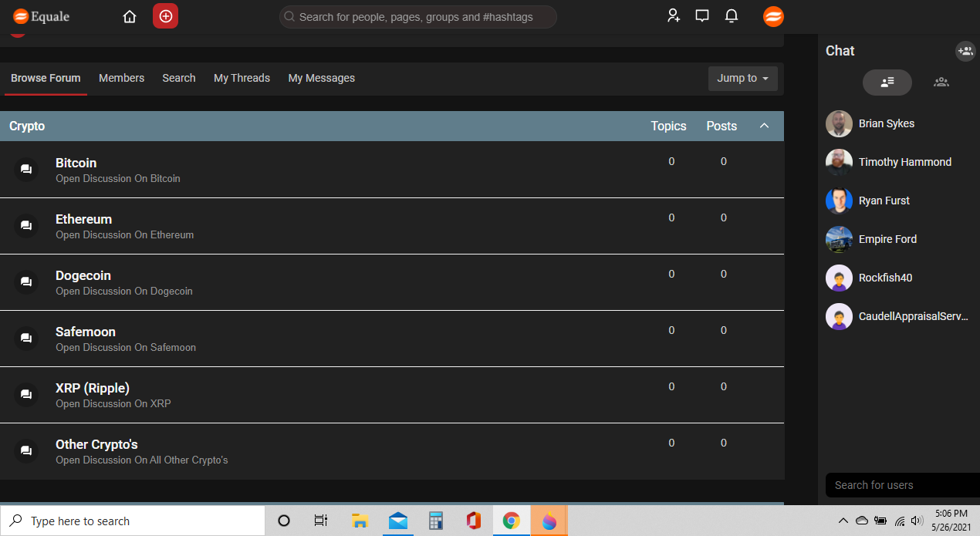
Task: Open Office app from taskbar
Action: [473, 521]
